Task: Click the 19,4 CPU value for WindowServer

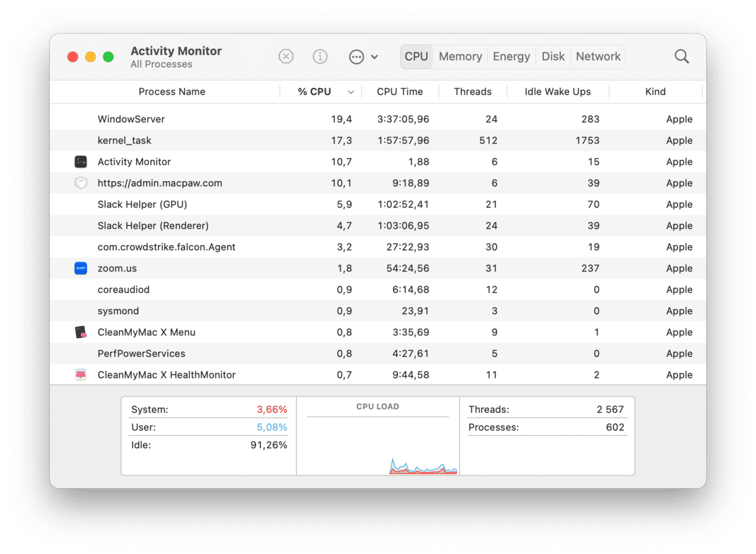Action: coord(341,119)
